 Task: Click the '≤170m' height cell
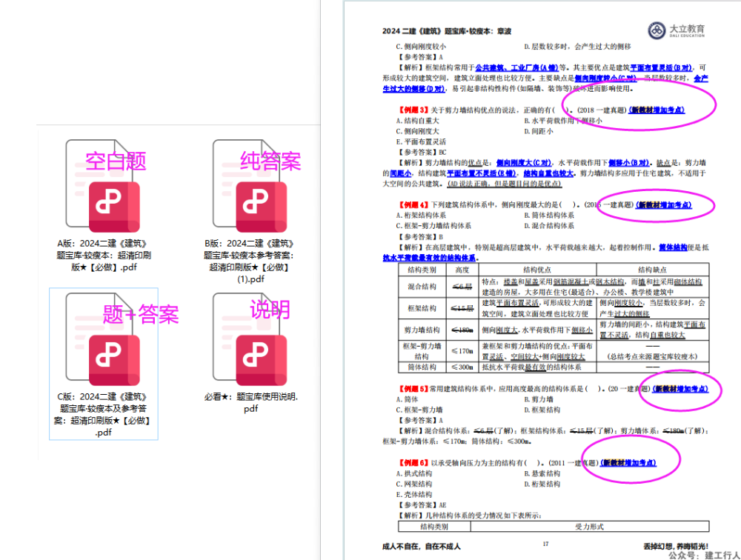click(x=462, y=351)
